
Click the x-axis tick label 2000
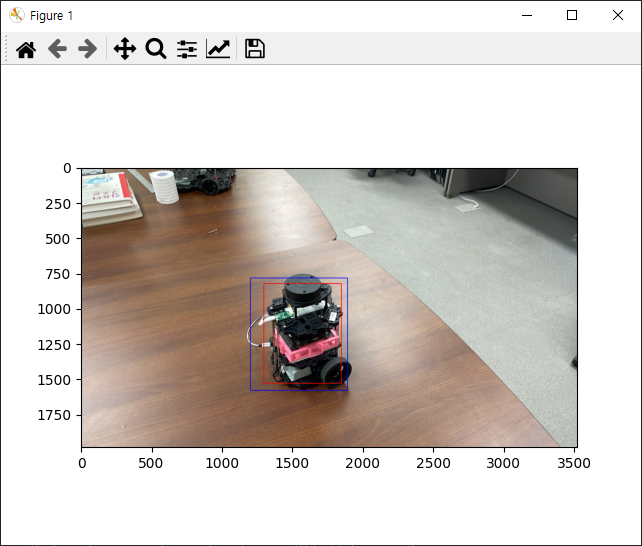click(362, 463)
